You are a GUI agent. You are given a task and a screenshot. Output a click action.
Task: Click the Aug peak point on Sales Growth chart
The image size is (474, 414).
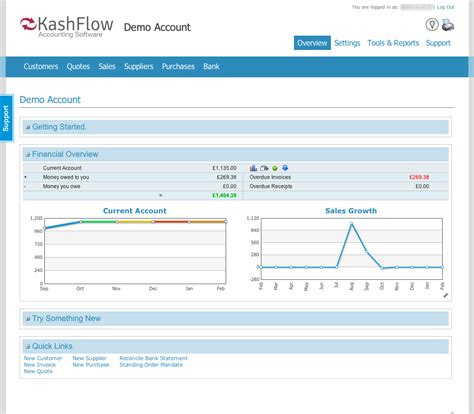click(x=351, y=224)
